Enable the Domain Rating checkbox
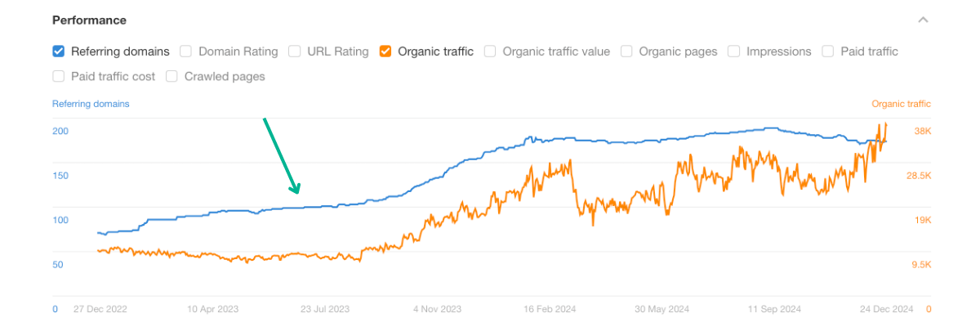 coord(186,52)
